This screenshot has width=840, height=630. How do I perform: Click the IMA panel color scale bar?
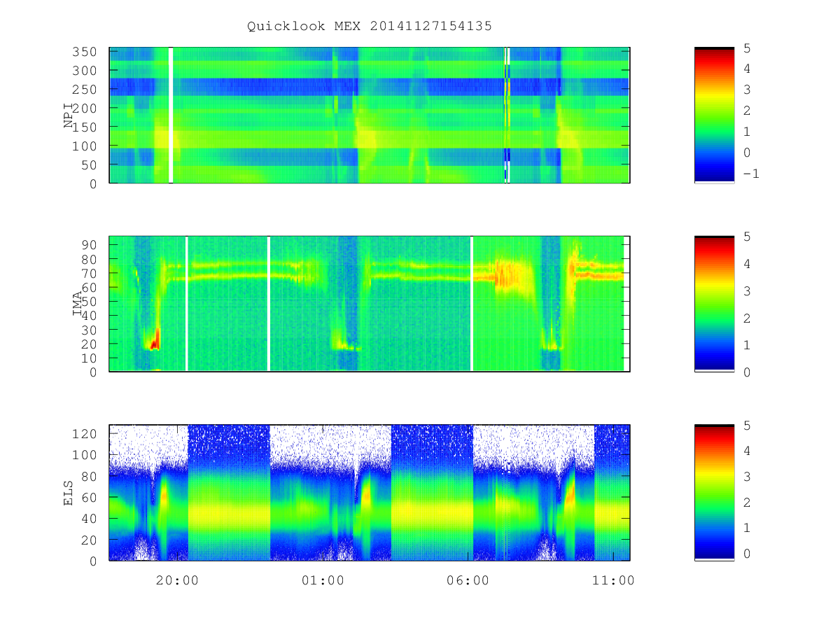[x=714, y=304]
